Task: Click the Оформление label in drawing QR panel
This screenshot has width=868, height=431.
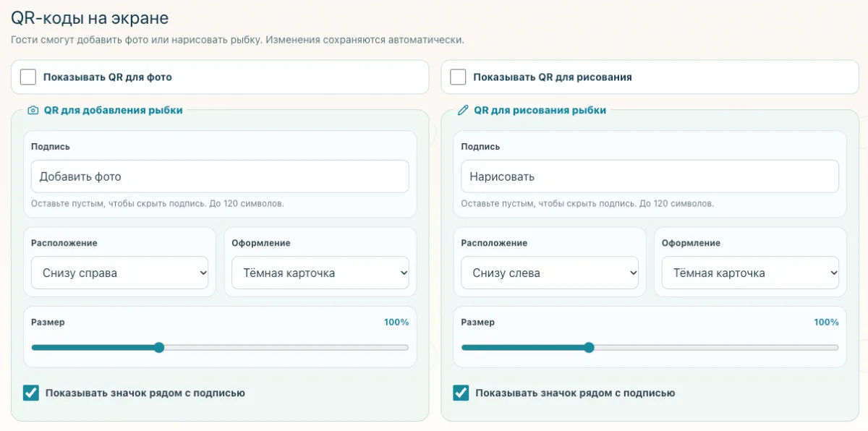Action: tap(692, 243)
